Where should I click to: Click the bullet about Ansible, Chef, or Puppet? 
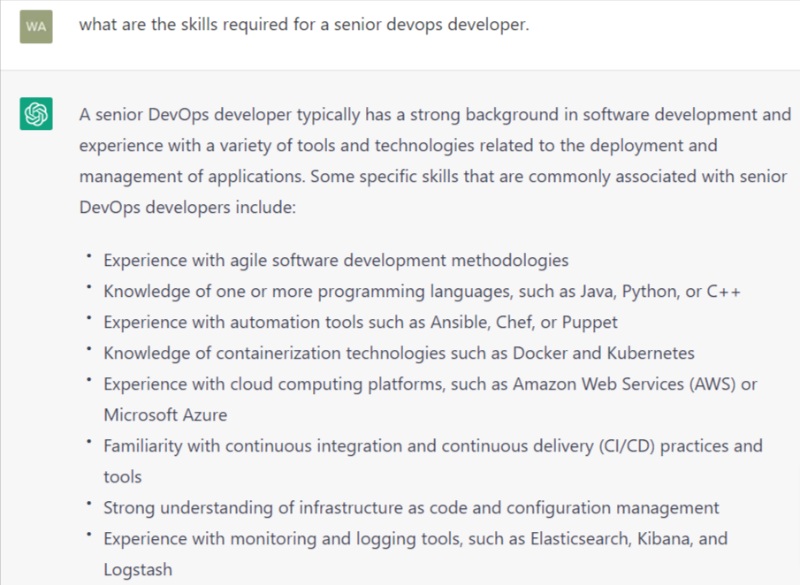pyautogui.click(x=360, y=322)
